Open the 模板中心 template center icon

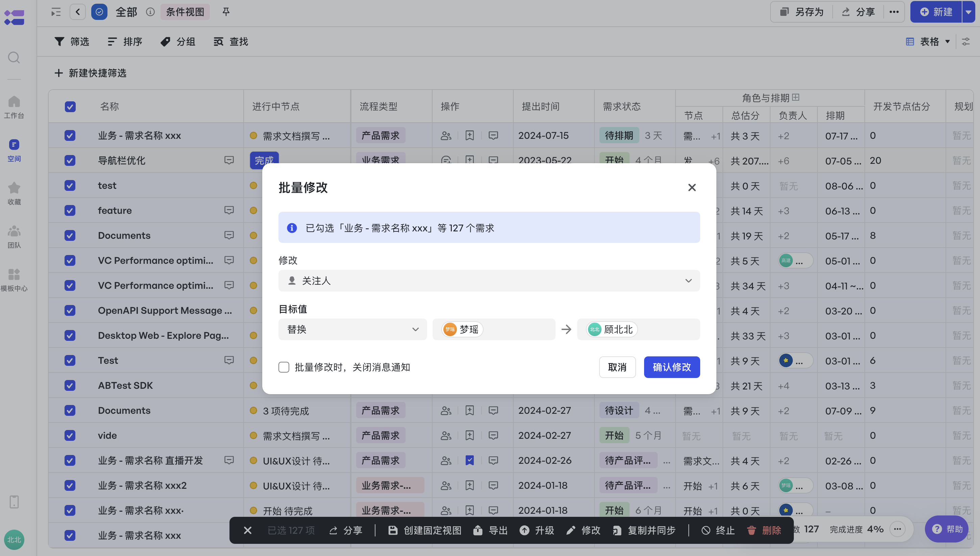click(14, 280)
